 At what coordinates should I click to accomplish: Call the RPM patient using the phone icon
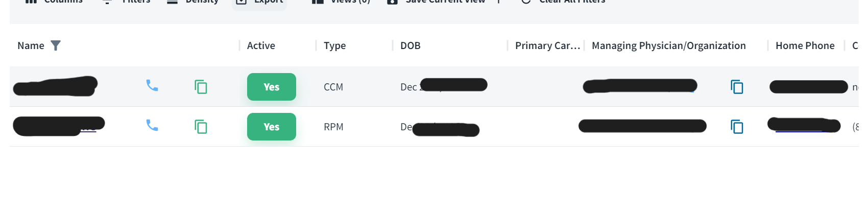(x=152, y=125)
